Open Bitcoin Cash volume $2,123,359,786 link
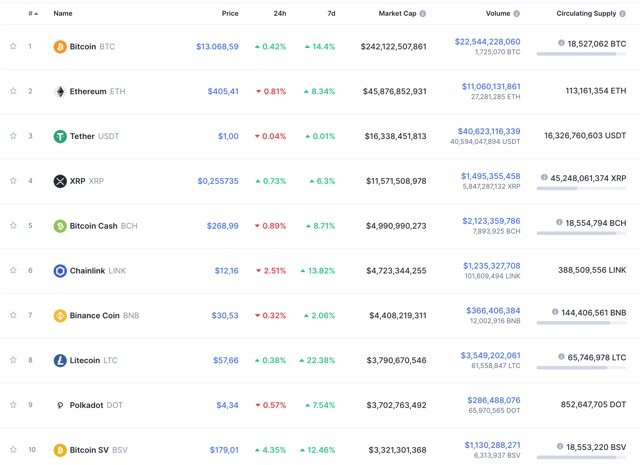 click(491, 221)
